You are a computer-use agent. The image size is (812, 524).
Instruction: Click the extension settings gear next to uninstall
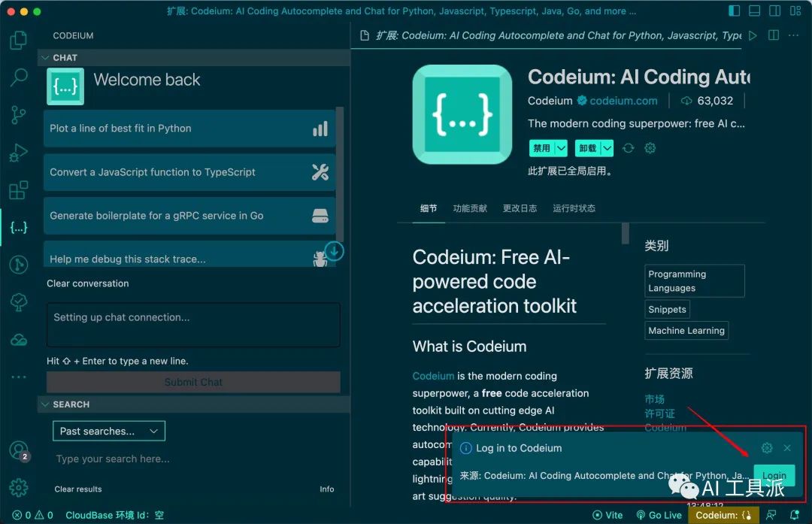click(x=650, y=148)
